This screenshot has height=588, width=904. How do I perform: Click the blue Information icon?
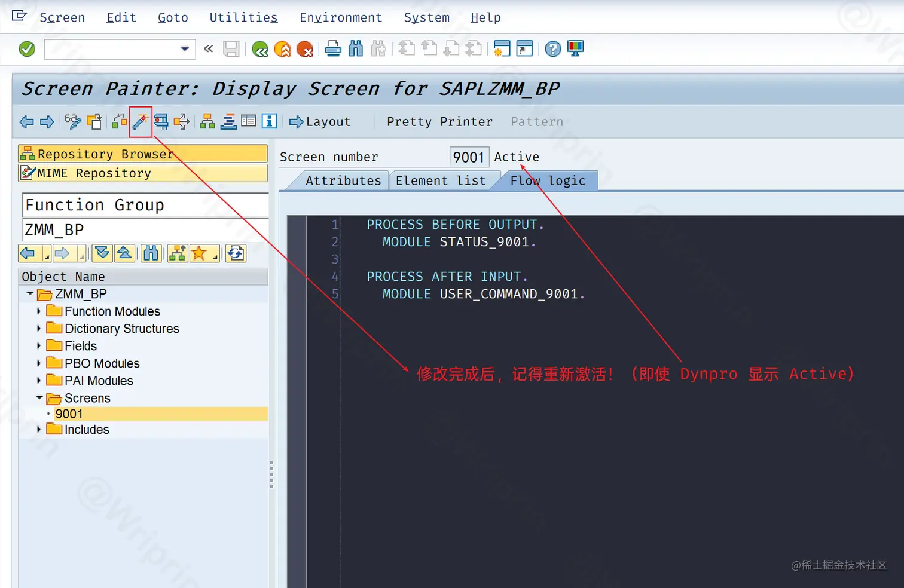point(269,121)
